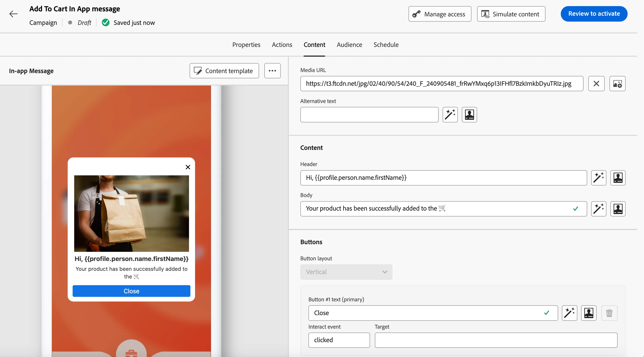The image size is (644, 357).
Task: Open the Content template button
Action: [x=224, y=71]
